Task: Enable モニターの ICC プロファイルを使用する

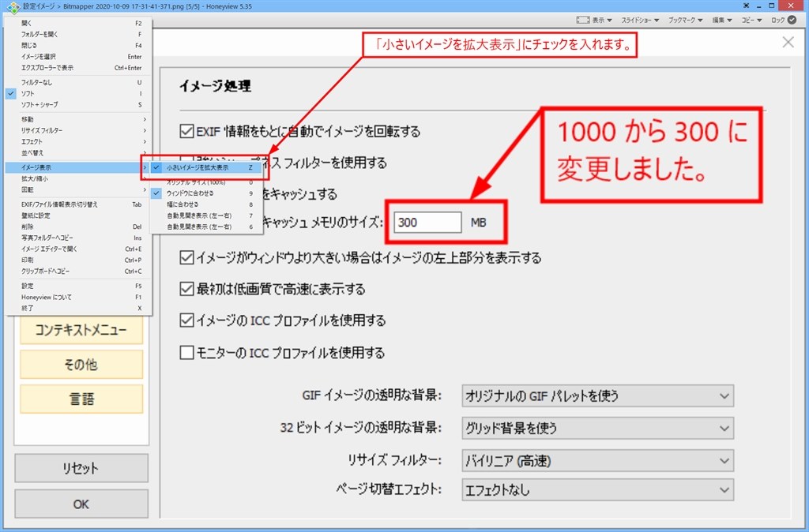Action: pos(186,353)
